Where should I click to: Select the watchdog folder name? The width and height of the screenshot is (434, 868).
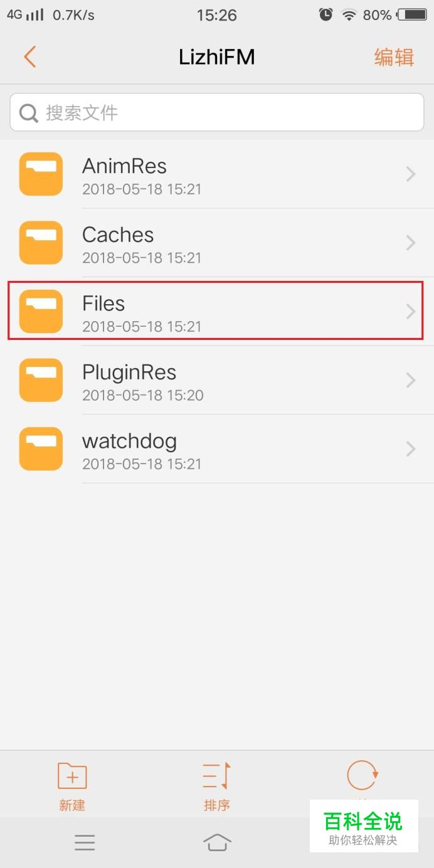pyautogui.click(x=129, y=441)
